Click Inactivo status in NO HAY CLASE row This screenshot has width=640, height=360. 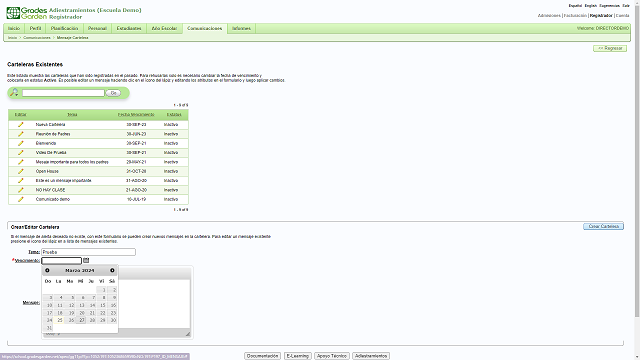pyautogui.click(x=171, y=190)
